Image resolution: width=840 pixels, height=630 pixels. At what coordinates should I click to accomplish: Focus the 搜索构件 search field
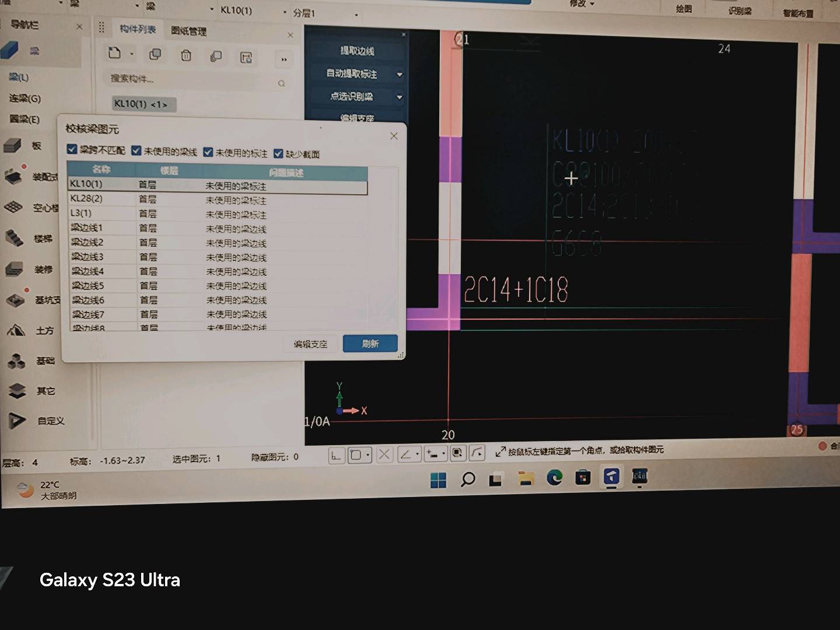[190, 80]
